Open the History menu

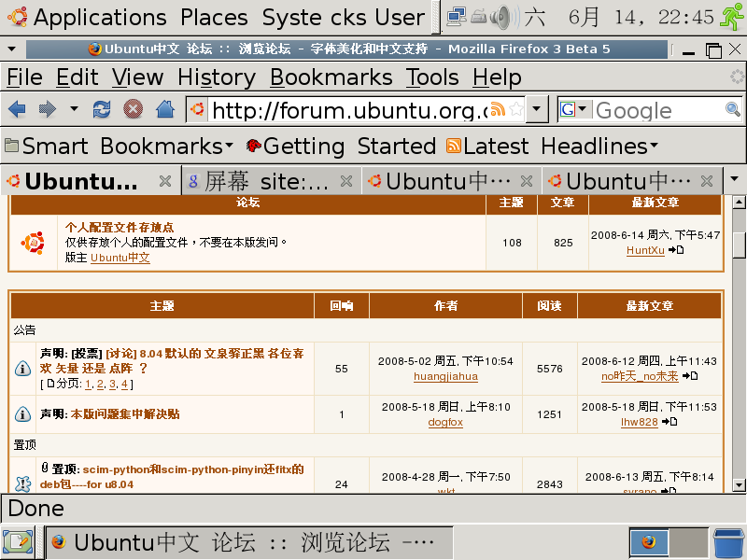(x=217, y=77)
